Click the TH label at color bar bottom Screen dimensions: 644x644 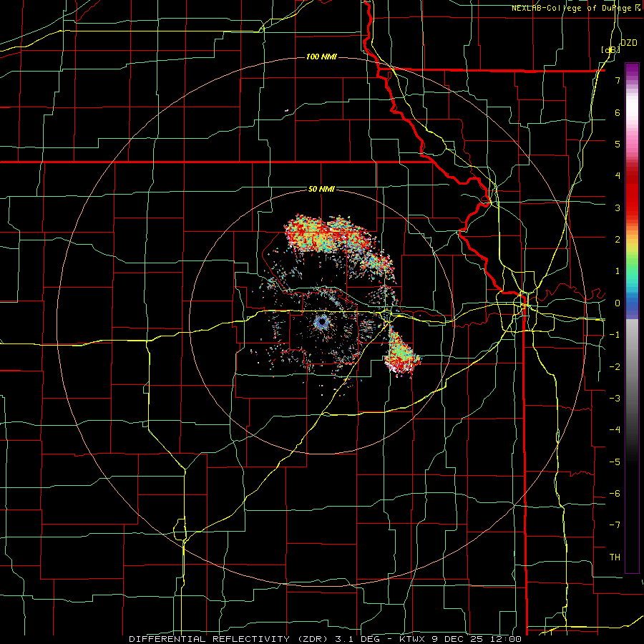point(615,557)
